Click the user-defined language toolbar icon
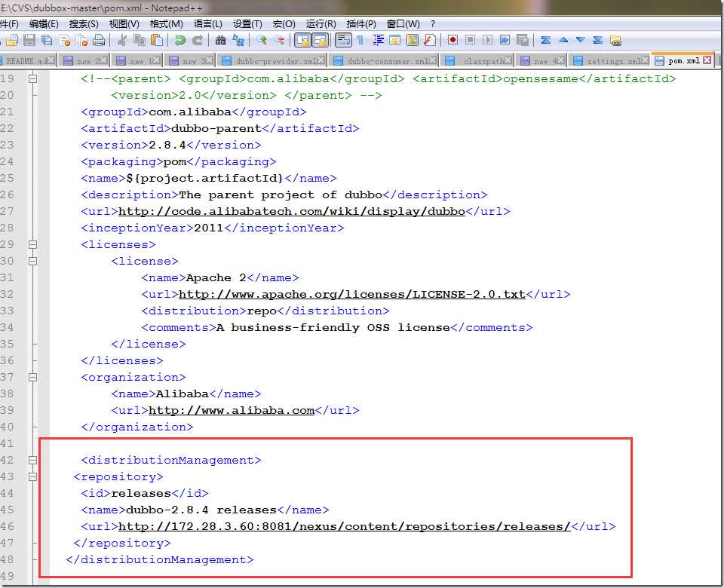724x588 pixels. click(395, 41)
